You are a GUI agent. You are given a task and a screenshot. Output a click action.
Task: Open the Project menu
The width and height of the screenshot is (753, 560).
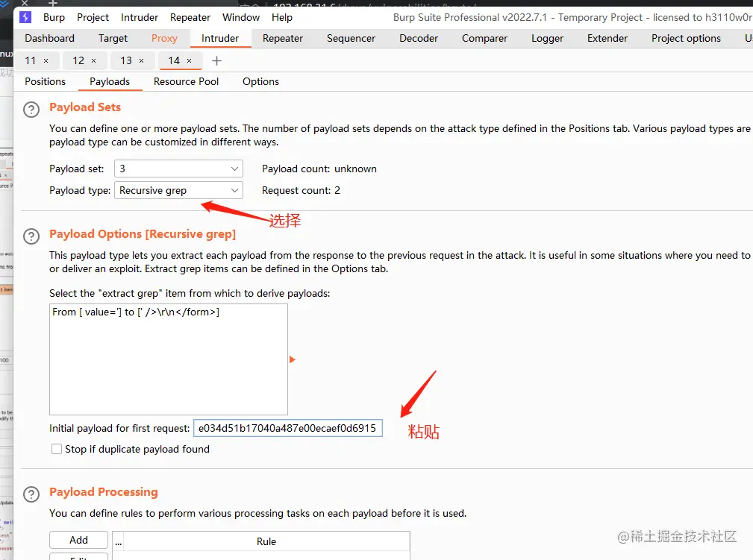93,17
